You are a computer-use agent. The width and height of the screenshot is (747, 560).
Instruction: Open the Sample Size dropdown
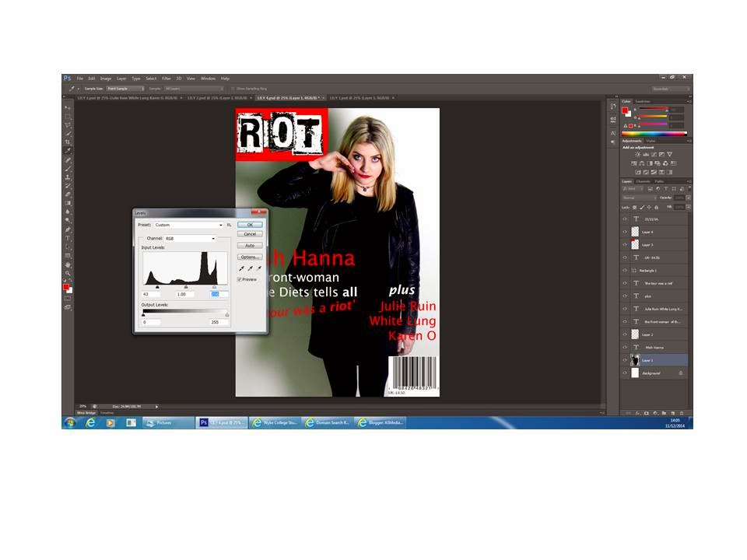(125, 89)
